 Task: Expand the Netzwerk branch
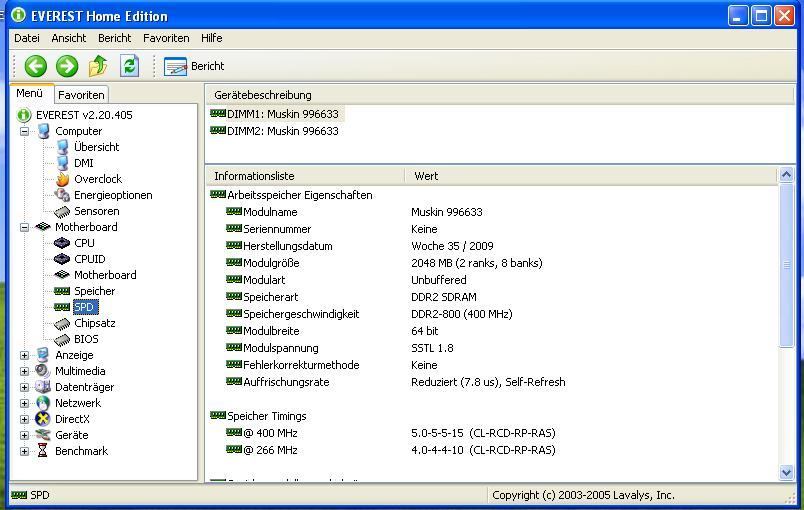24,403
